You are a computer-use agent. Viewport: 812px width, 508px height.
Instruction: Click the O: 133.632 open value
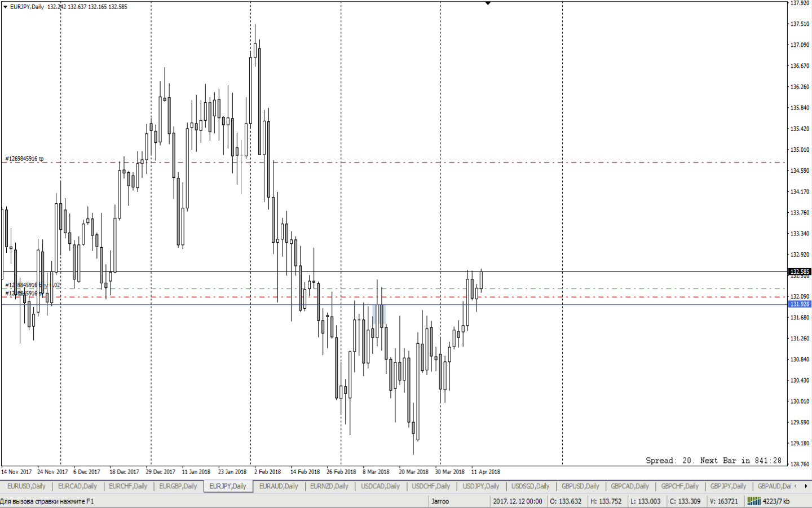pyautogui.click(x=566, y=501)
